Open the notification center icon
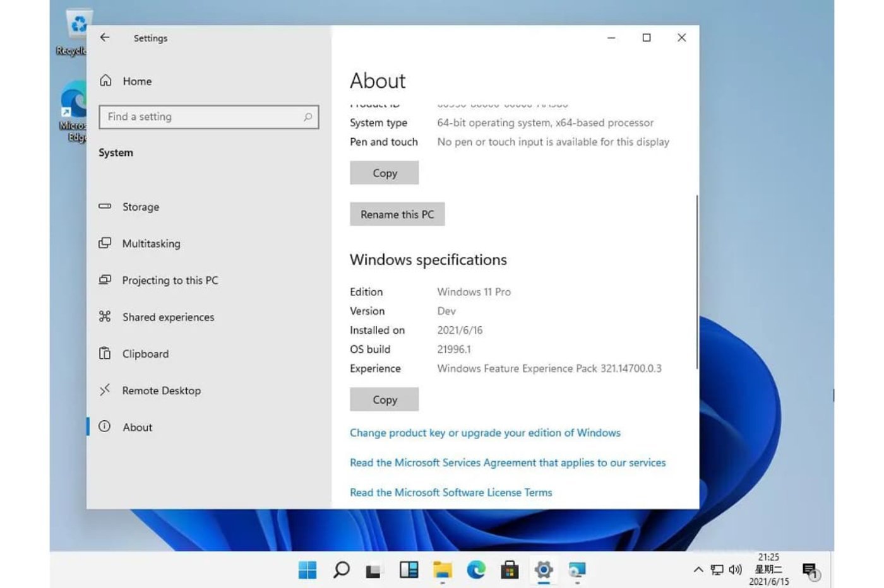 (x=811, y=571)
